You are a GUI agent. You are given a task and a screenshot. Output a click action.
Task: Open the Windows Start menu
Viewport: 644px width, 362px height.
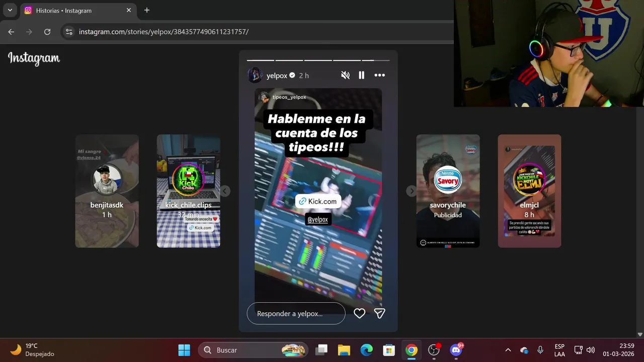(184, 350)
